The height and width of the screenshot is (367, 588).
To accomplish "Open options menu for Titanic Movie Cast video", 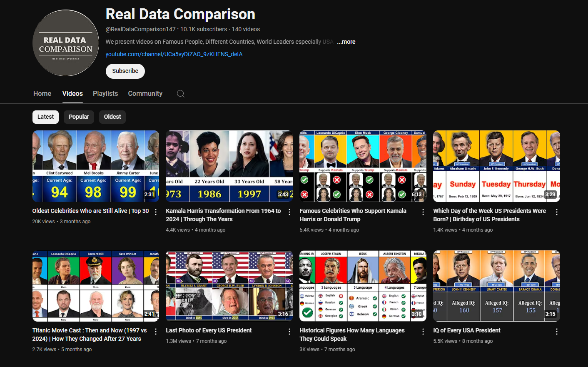I will [156, 332].
